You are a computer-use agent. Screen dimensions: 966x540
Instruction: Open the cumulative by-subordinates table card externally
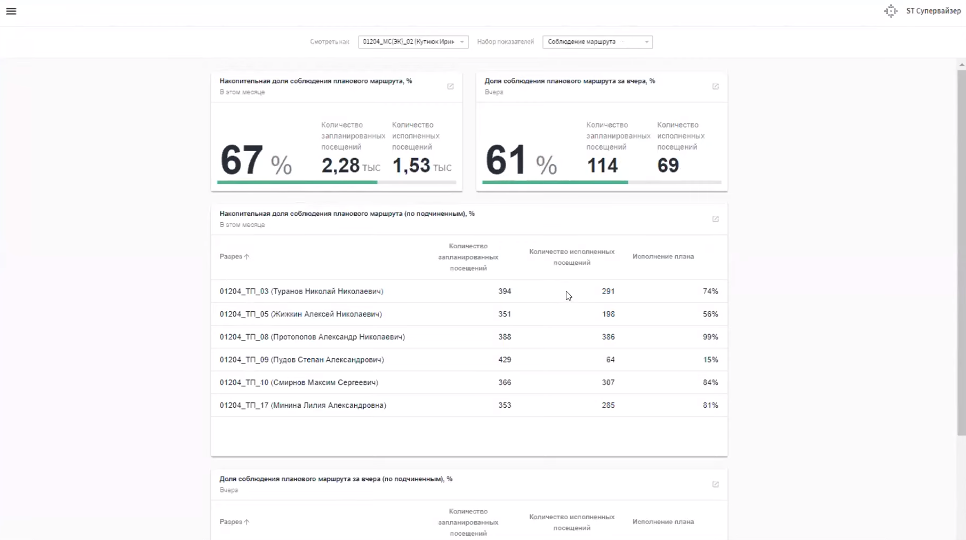[715, 219]
